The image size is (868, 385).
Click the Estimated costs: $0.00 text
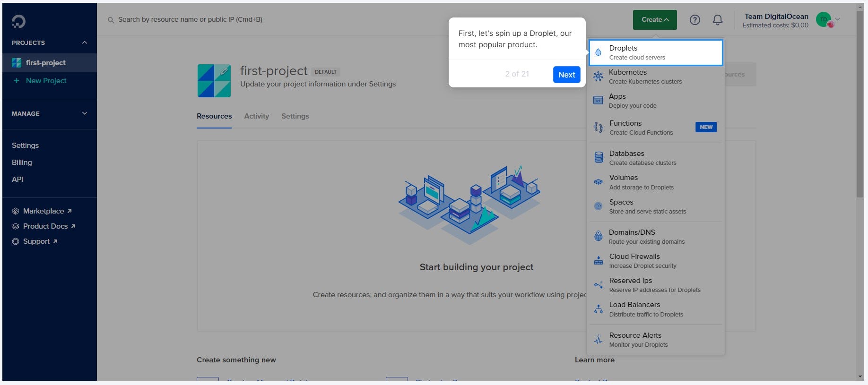[775, 26]
